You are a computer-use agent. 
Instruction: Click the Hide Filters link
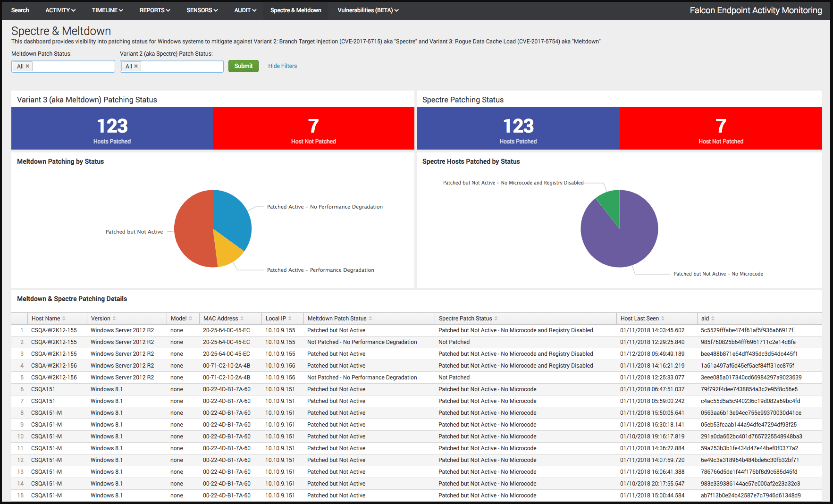tap(282, 66)
